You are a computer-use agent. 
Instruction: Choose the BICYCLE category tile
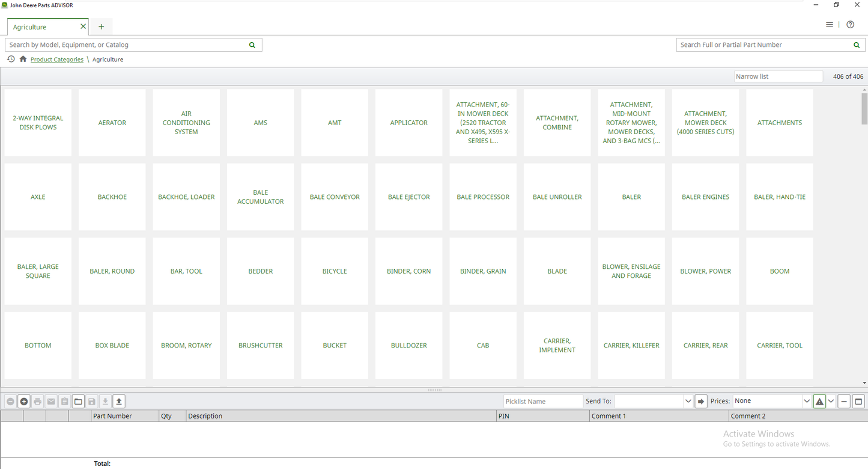[335, 271]
